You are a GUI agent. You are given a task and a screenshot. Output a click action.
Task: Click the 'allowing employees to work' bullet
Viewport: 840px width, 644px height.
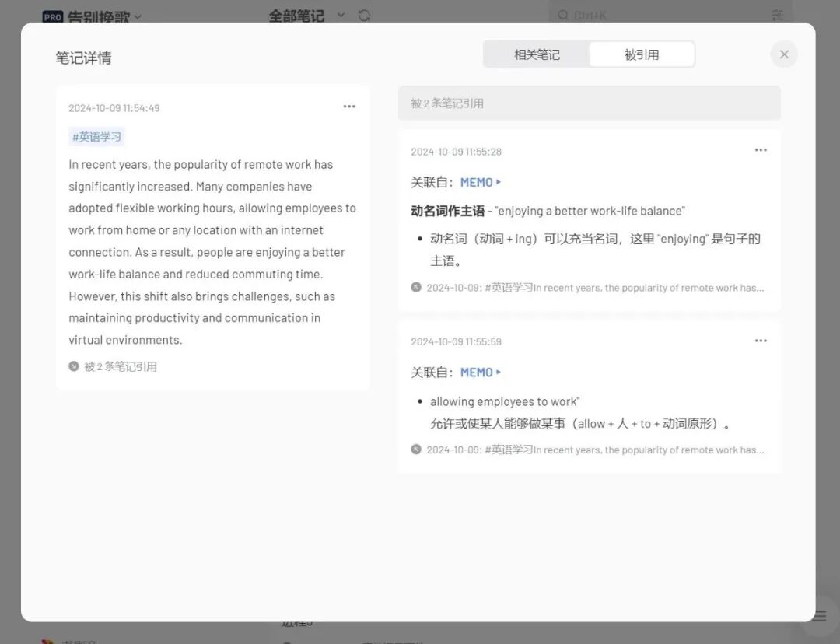click(x=505, y=402)
